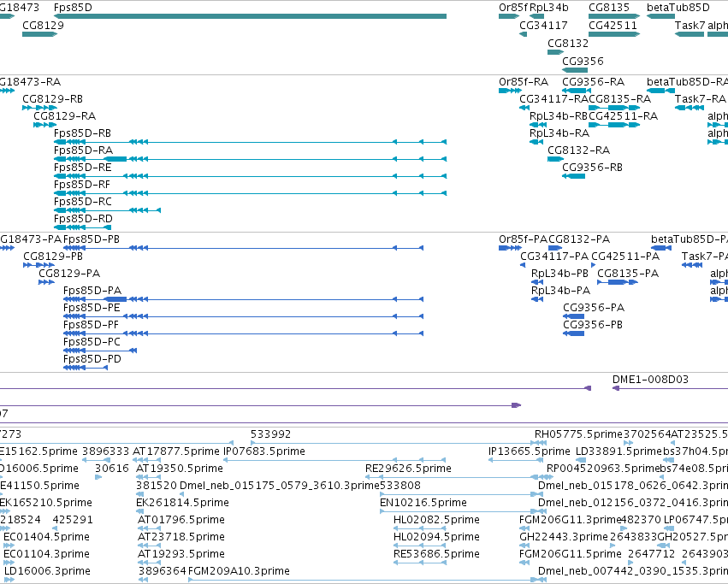Select the RpL34b gene label

(x=549, y=8)
